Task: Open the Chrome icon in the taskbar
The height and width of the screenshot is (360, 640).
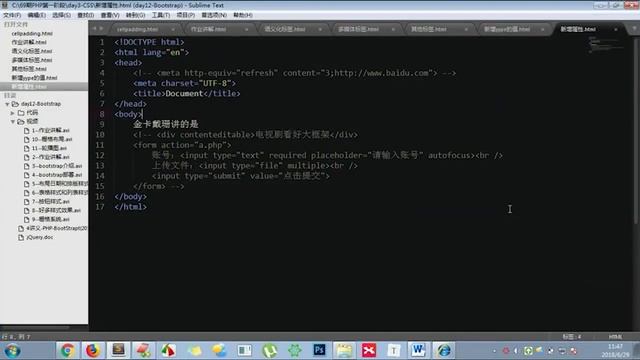Action: pyautogui.click(x=68, y=350)
